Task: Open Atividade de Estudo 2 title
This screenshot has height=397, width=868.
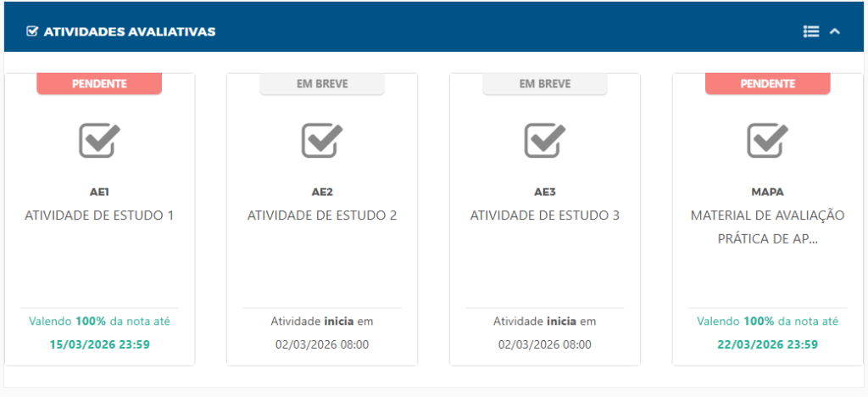Action: coord(322,215)
